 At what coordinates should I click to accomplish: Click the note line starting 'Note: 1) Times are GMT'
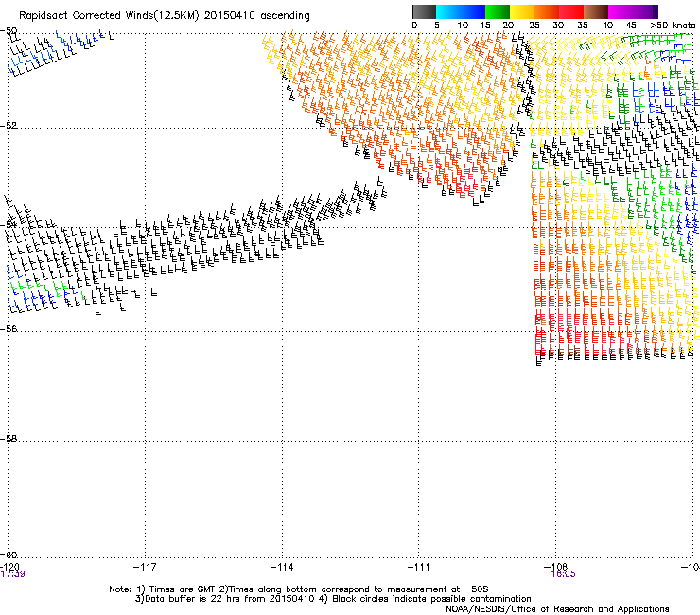tap(299, 589)
